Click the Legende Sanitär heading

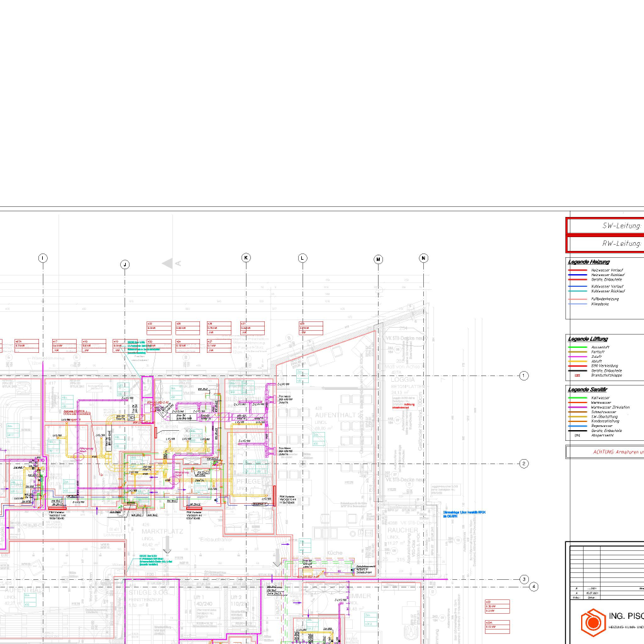click(587, 390)
